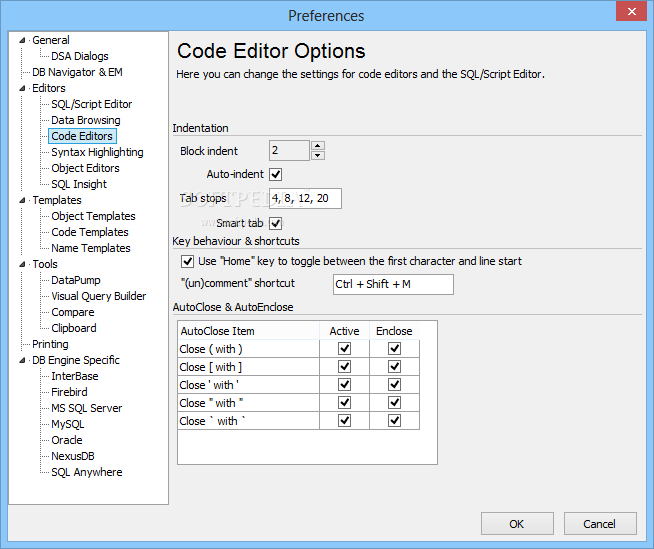Toggle Active for Close ( with )
This screenshot has width=654, height=549.
(x=345, y=348)
